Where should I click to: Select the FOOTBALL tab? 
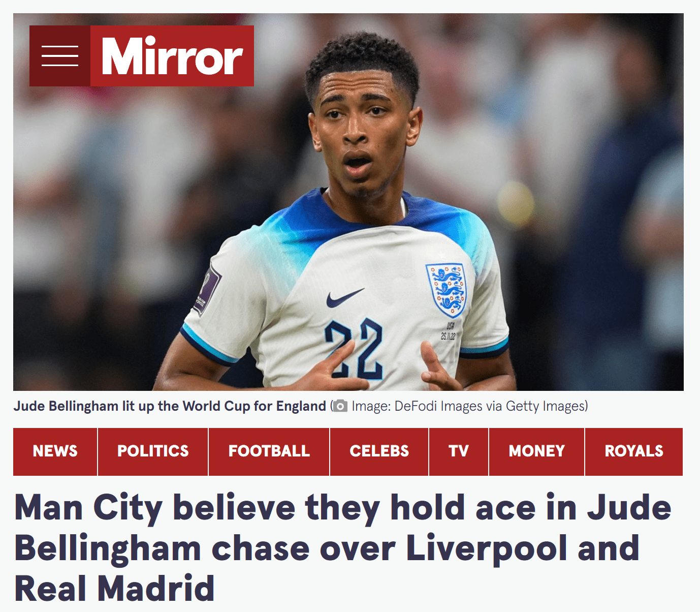tap(269, 451)
